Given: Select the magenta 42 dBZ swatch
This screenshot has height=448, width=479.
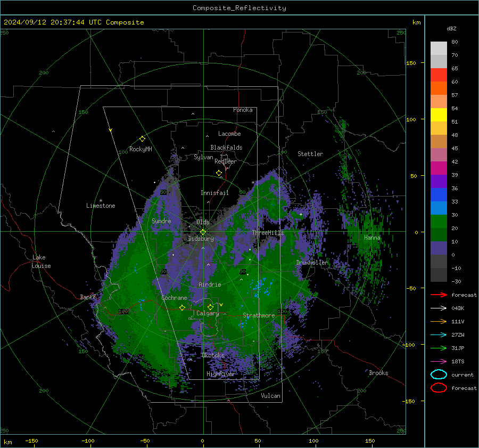Looking at the screenshot, I should point(439,168).
